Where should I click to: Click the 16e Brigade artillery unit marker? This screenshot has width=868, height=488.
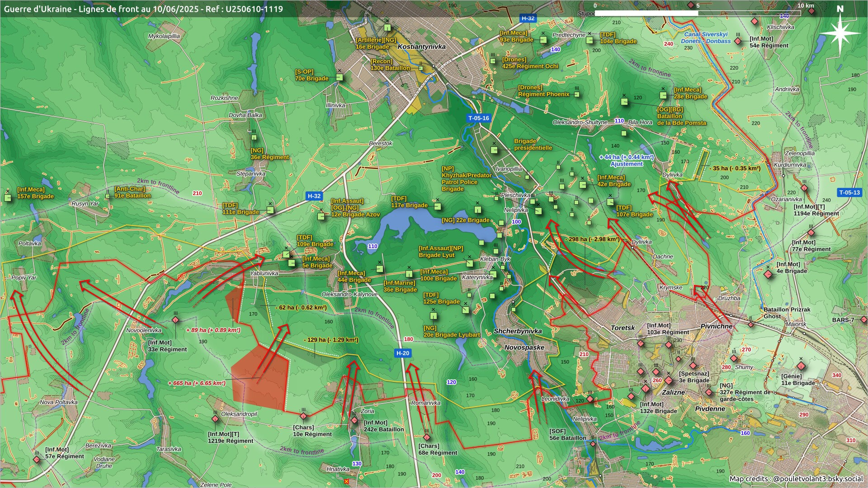[387, 28]
